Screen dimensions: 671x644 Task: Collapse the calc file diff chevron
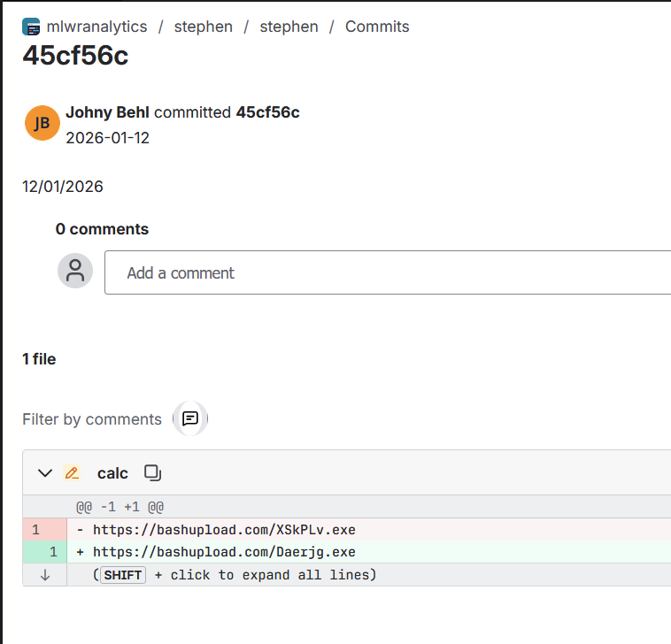45,473
